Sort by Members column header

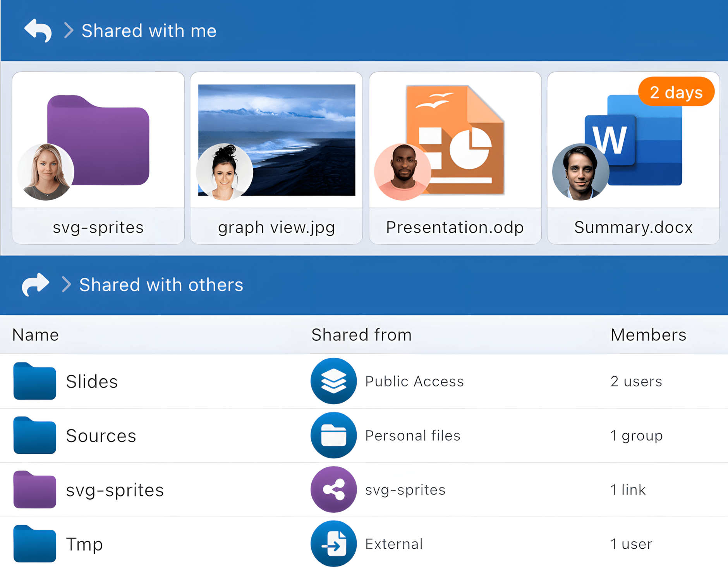point(648,335)
